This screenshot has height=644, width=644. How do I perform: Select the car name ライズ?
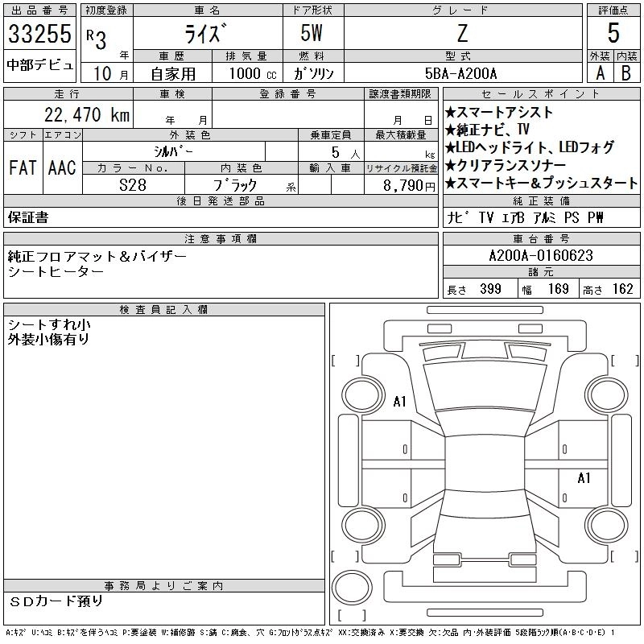click(206, 33)
